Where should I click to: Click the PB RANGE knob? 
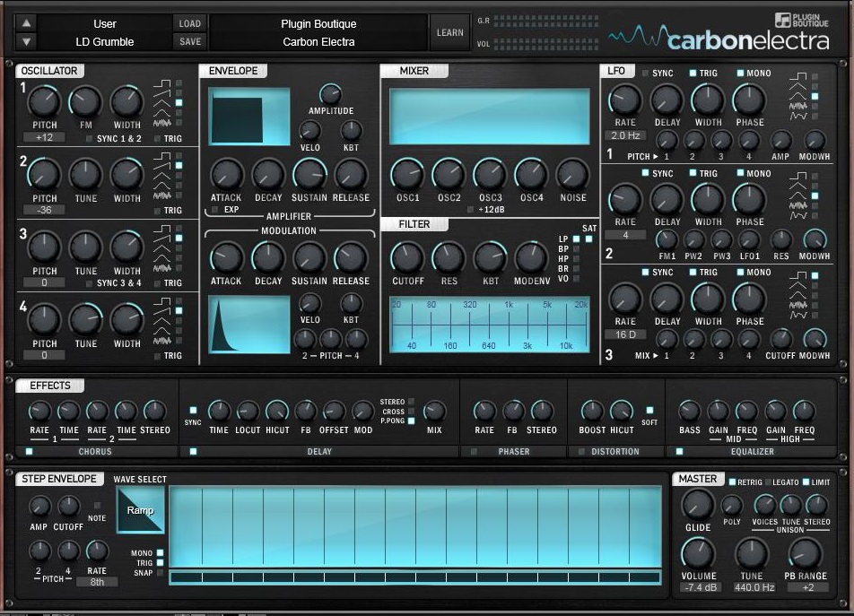(805, 554)
